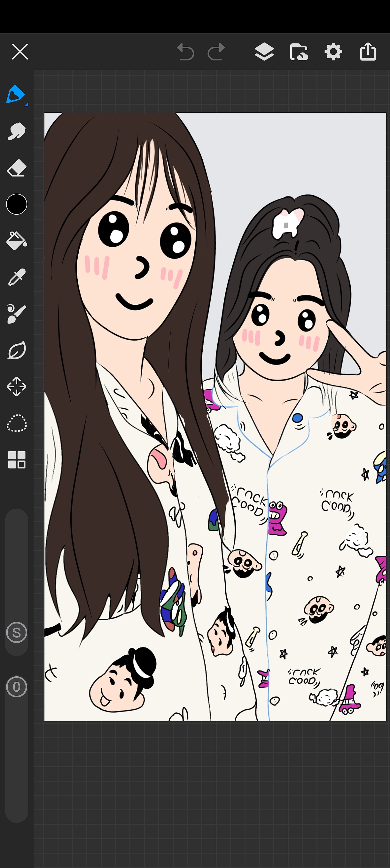Open the reference image folder icon
Screen dimensions: 390x868
299,52
